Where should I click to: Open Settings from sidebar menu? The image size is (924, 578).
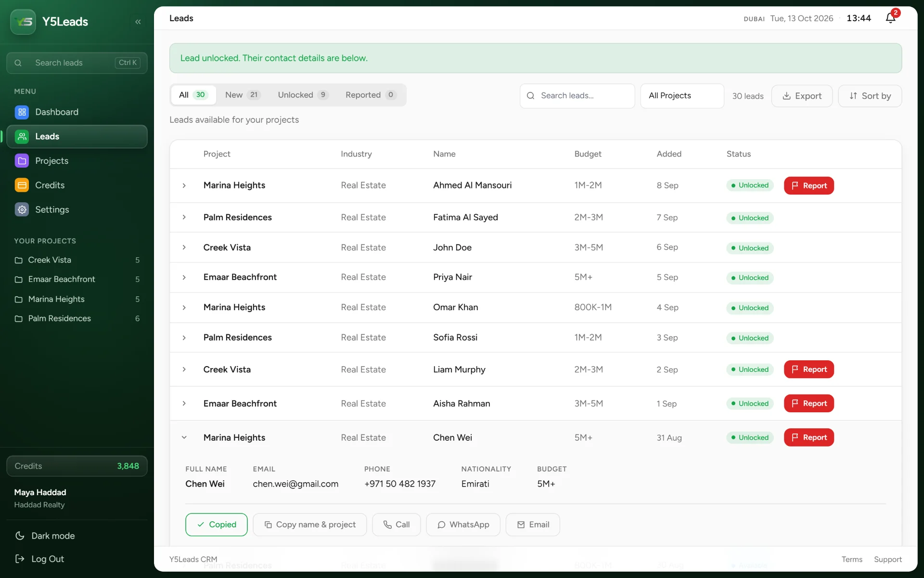77,210
